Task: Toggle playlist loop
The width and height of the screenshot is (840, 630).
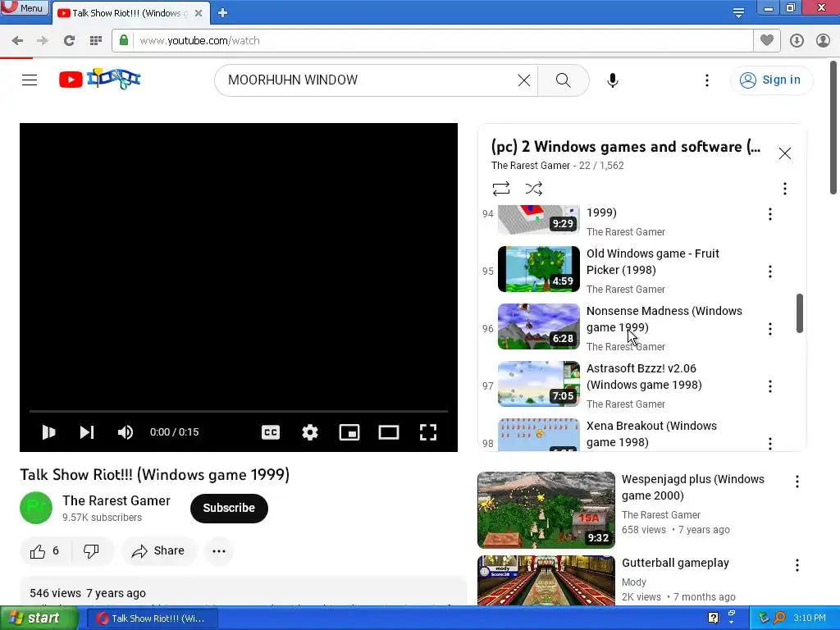Action: pos(501,189)
